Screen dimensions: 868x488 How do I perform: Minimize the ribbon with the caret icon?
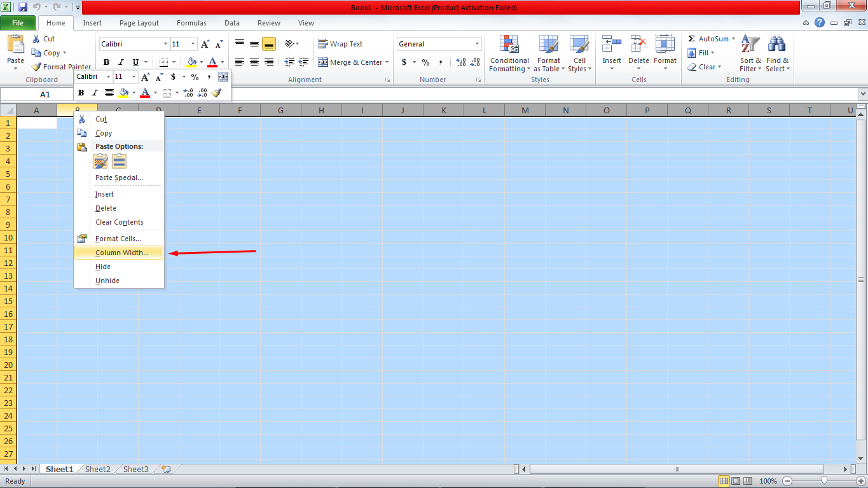(x=806, y=23)
